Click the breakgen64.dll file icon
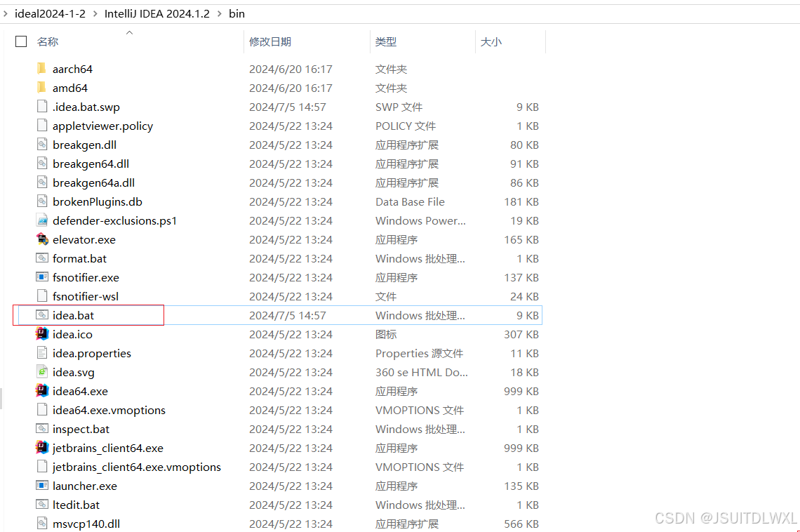 42,163
